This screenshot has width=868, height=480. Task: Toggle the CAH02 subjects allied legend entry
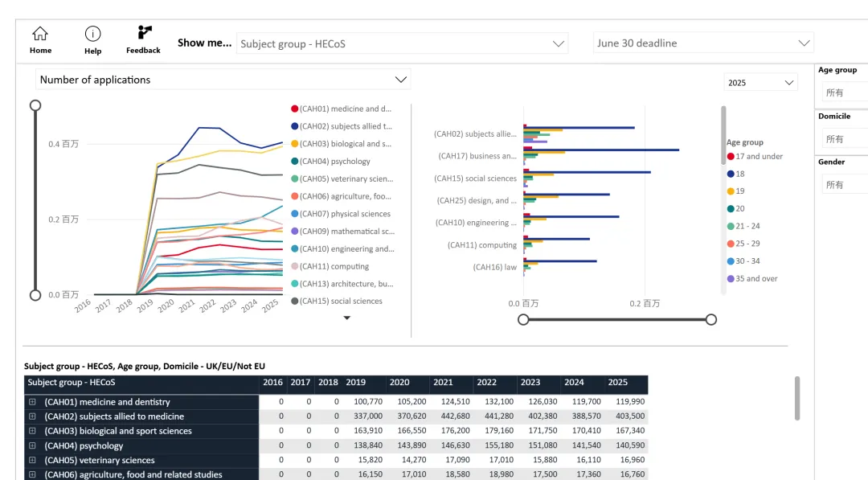pyautogui.click(x=342, y=126)
